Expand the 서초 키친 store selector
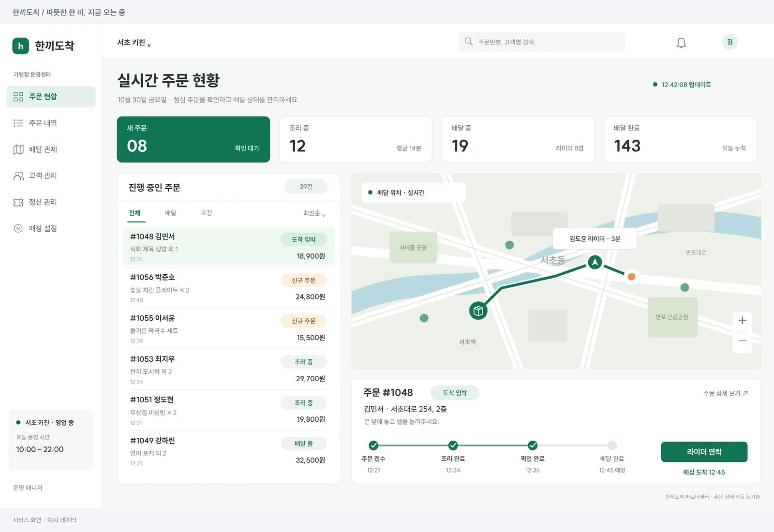The image size is (774, 532). pyautogui.click(x=134, y=43)
